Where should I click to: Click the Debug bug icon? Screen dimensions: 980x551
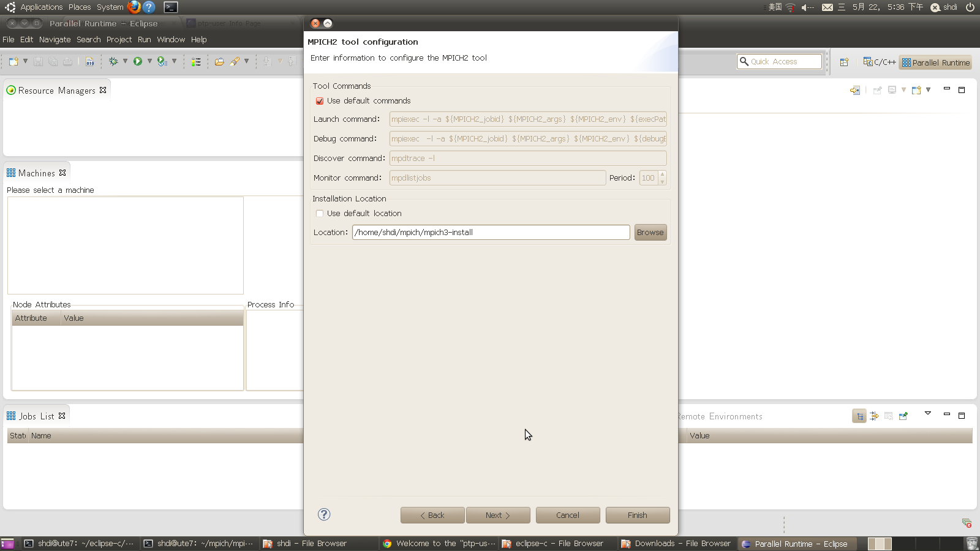[113, 61]
